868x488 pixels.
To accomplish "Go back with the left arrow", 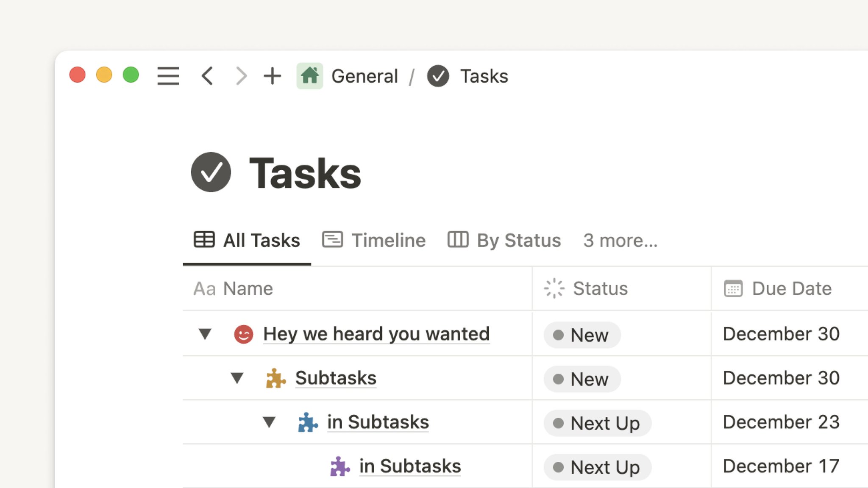I will 207,76.
